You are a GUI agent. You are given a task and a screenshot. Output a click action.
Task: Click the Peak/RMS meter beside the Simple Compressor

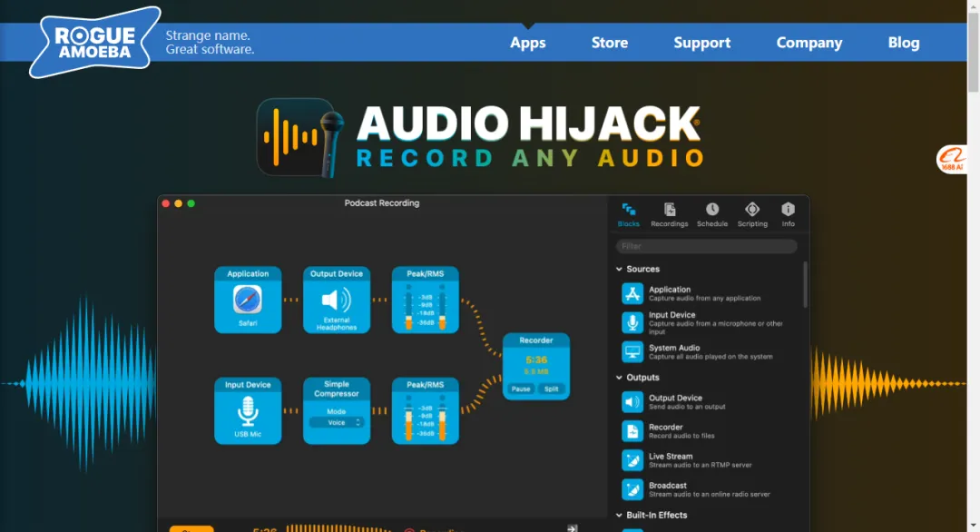point(425,411)
